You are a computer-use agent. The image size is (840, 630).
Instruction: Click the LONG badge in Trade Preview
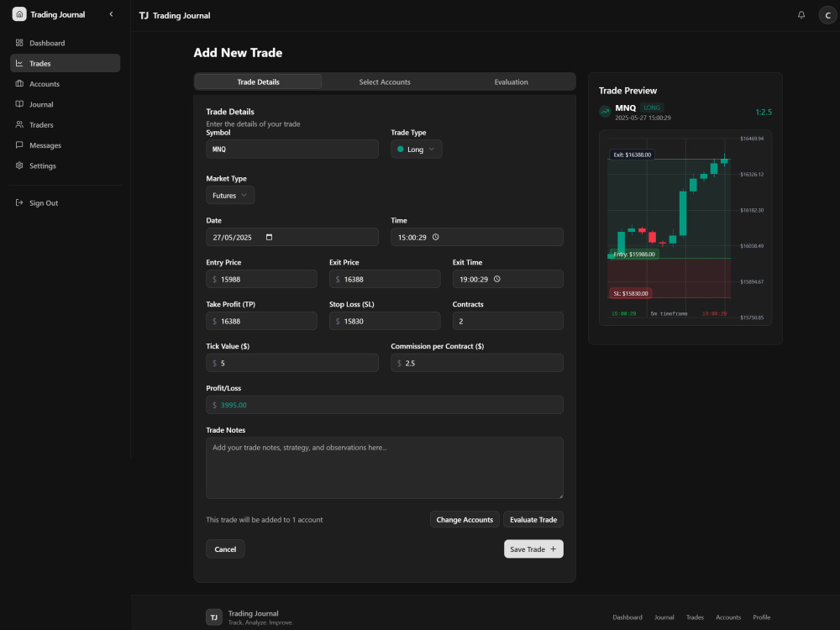point(652,108)
